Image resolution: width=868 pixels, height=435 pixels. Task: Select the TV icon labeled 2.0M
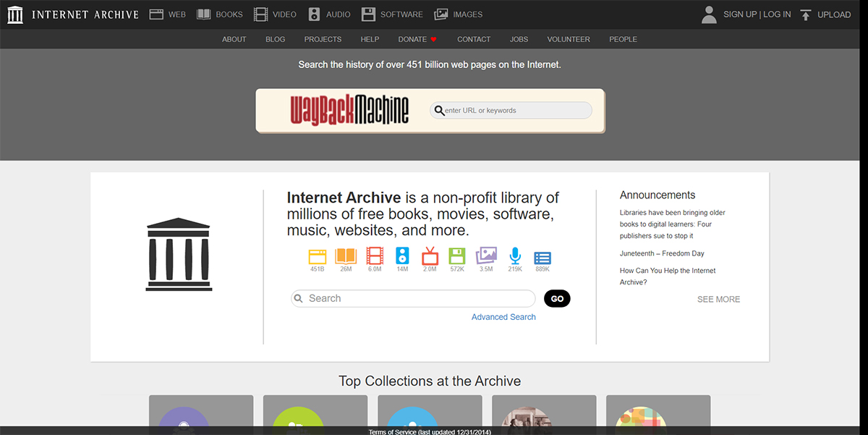tap(430, 256)
